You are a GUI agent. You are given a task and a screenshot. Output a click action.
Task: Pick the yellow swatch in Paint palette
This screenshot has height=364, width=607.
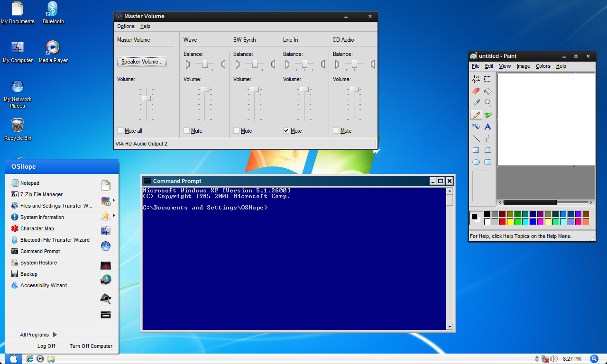510,221
